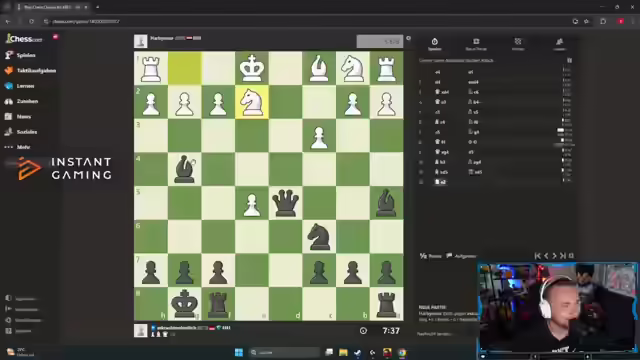Open the Spielen item in the sidebar
Screen dimensions: 640x360
point(20,55)
